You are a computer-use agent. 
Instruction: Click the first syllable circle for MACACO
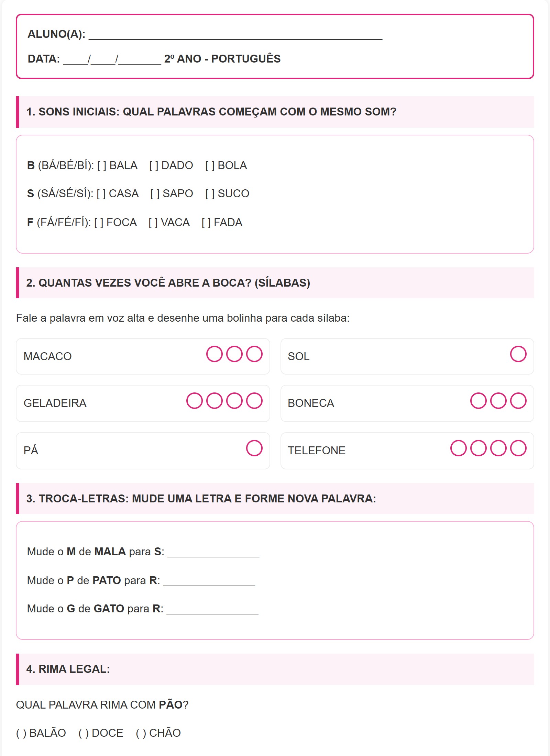214,354
